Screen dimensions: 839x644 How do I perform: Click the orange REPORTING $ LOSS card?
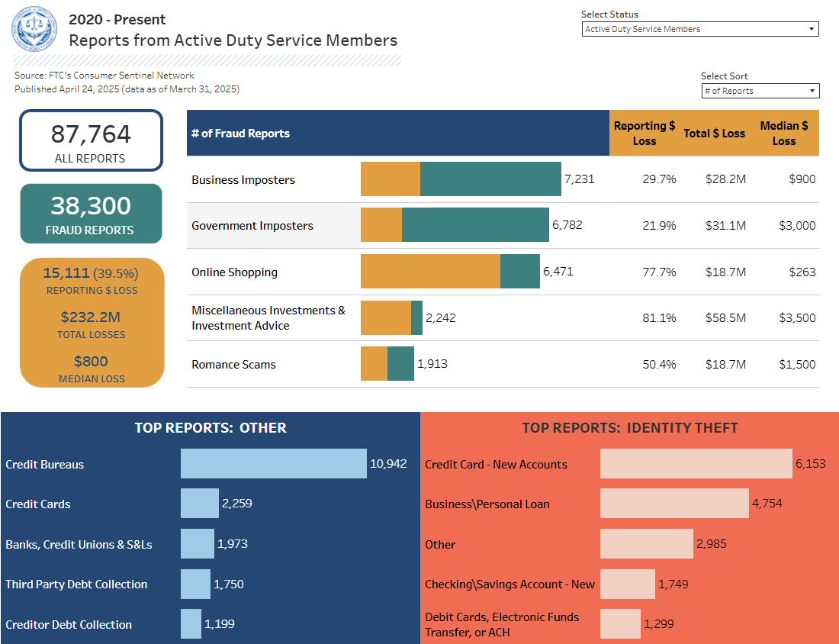point(91,322)
